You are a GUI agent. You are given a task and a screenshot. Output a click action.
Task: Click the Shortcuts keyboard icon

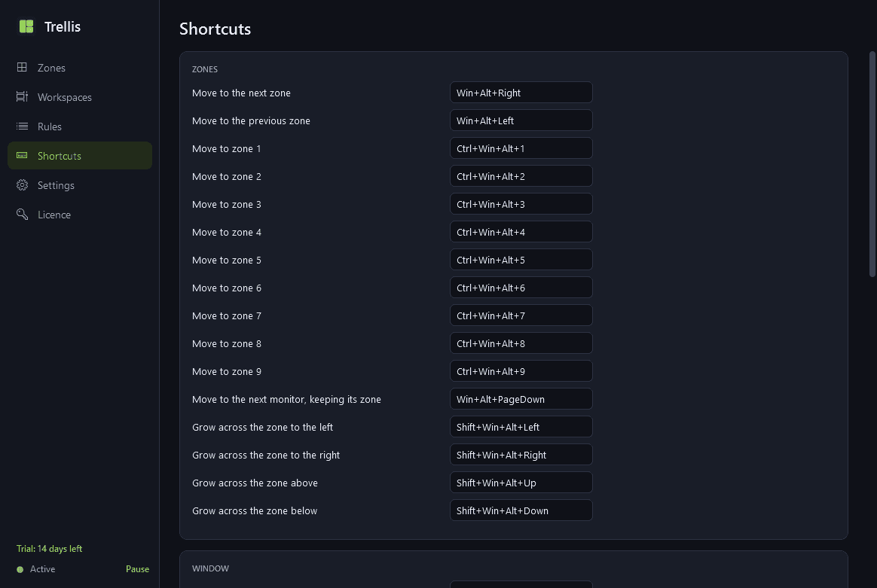click(22, 155)
